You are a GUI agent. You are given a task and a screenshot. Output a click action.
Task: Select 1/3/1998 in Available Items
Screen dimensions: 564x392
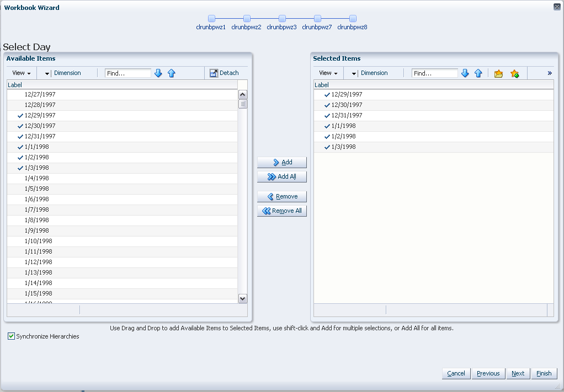[x=123, y=168]
